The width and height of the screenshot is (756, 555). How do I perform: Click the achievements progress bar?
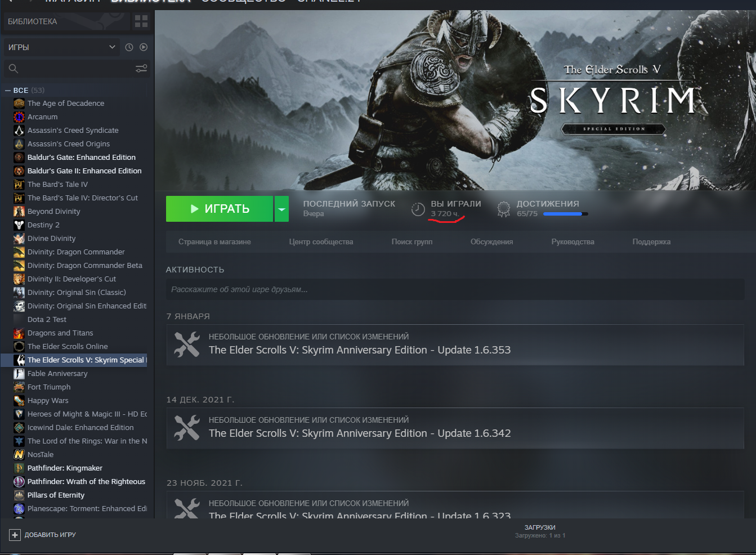pos(565,214)
